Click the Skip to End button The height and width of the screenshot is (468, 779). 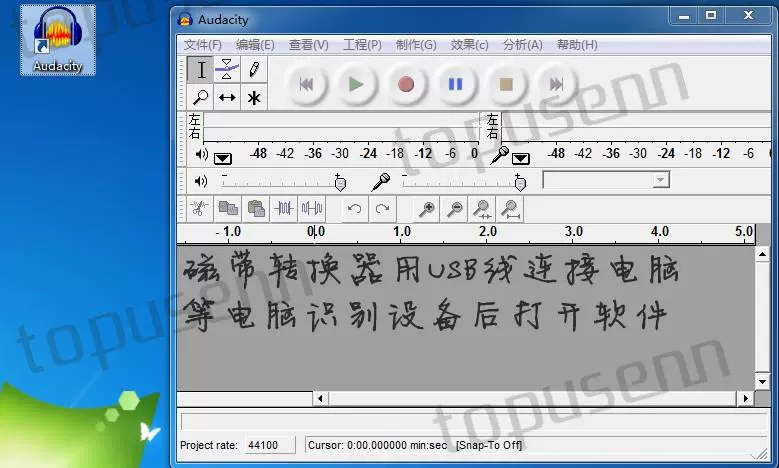click(556, 84)
